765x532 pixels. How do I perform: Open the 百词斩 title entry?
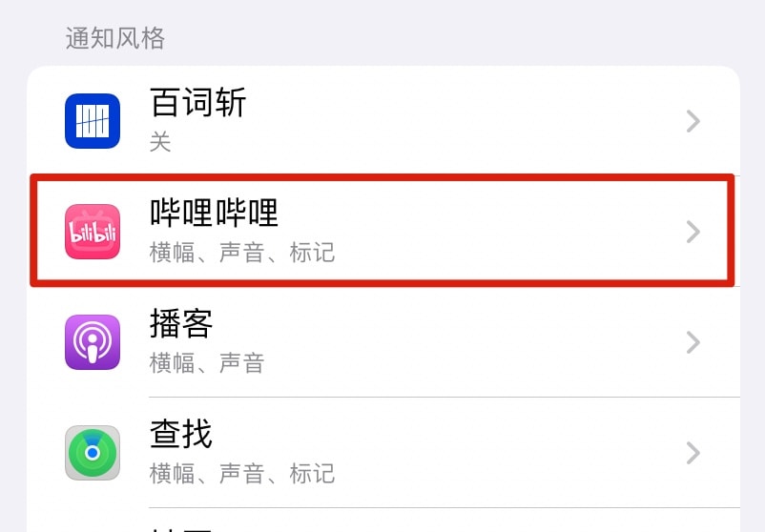[198, 103]
